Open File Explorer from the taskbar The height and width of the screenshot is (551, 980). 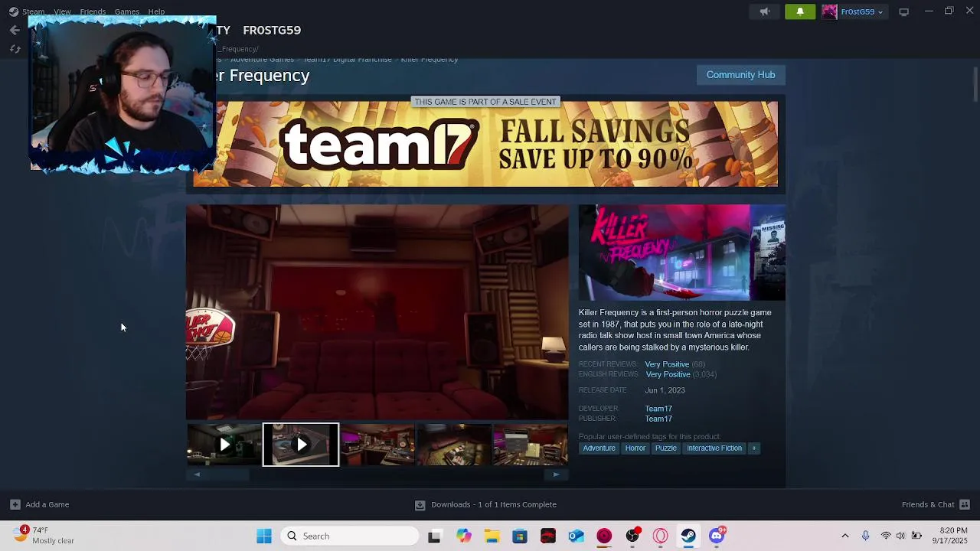pos(492,536)
